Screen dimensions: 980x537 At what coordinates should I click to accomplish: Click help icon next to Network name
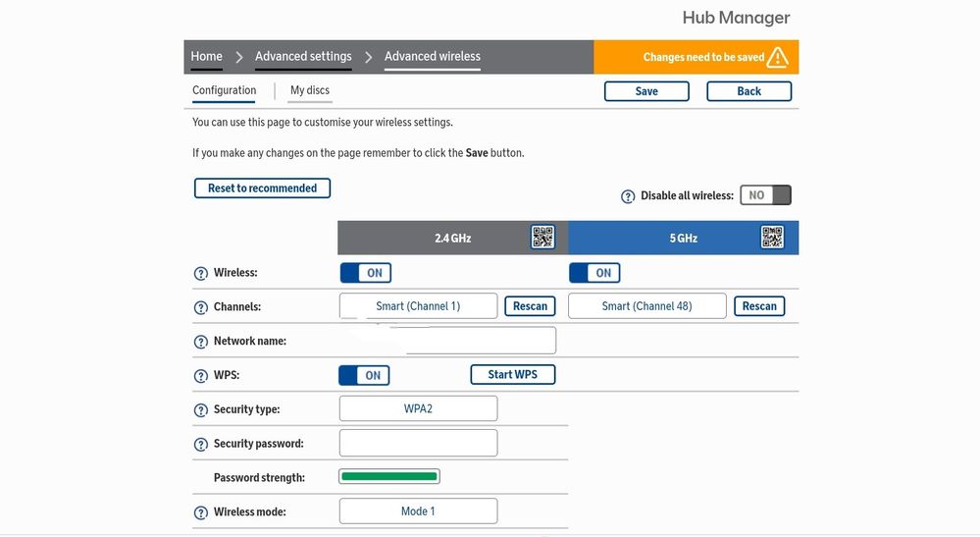pyautogui.click(x=201, y=342)
